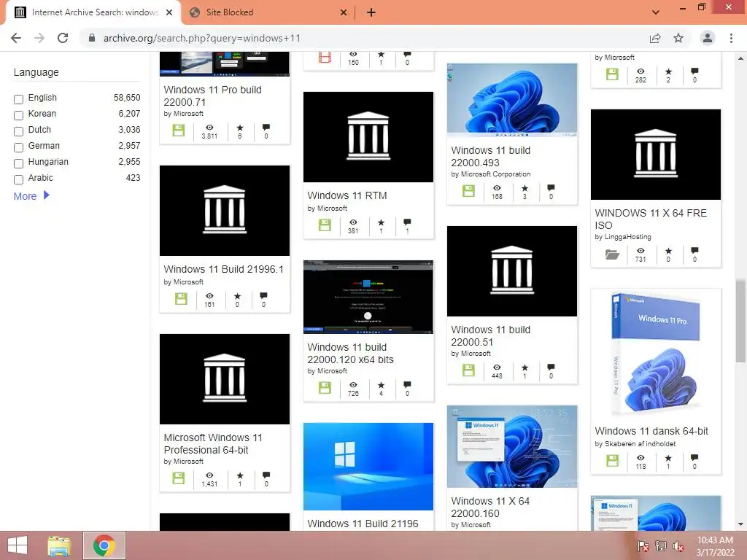Click the network tray icon
Viewport: 747px width, 560px height.
click(x=661, y=546)
